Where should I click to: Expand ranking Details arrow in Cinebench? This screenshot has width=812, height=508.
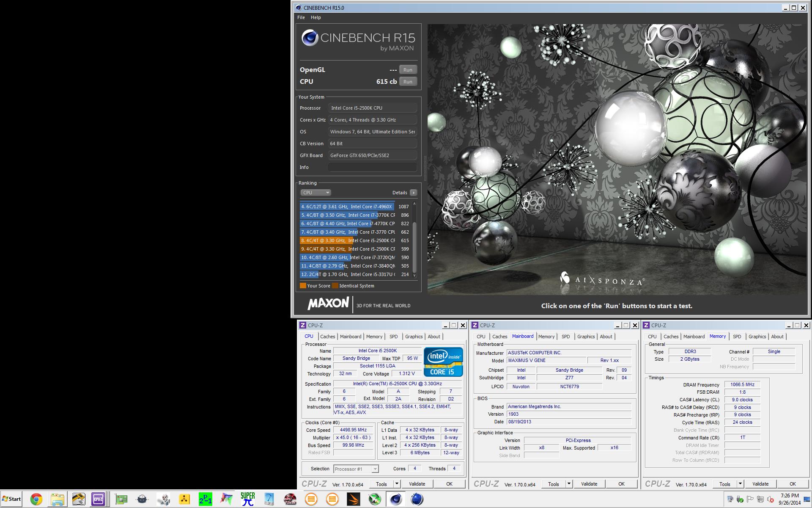click(414, 193)
